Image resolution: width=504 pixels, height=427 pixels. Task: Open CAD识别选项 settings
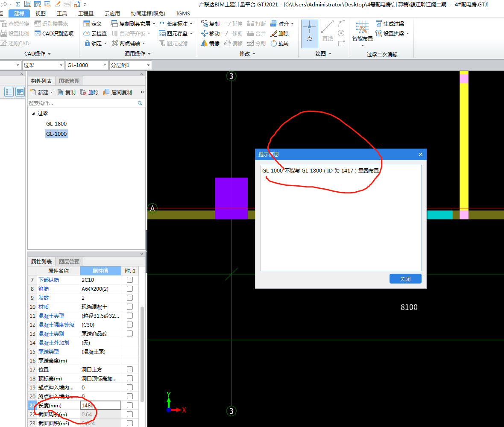click(54, 33)
